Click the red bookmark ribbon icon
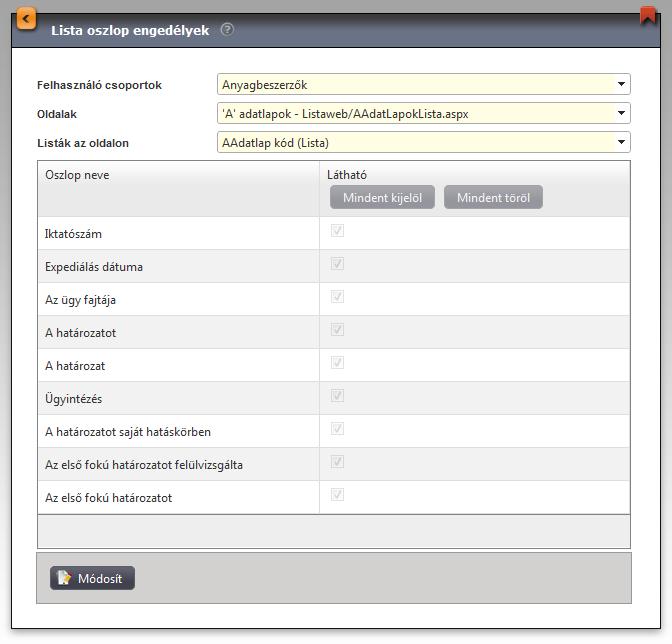 (x=648, y=15)
